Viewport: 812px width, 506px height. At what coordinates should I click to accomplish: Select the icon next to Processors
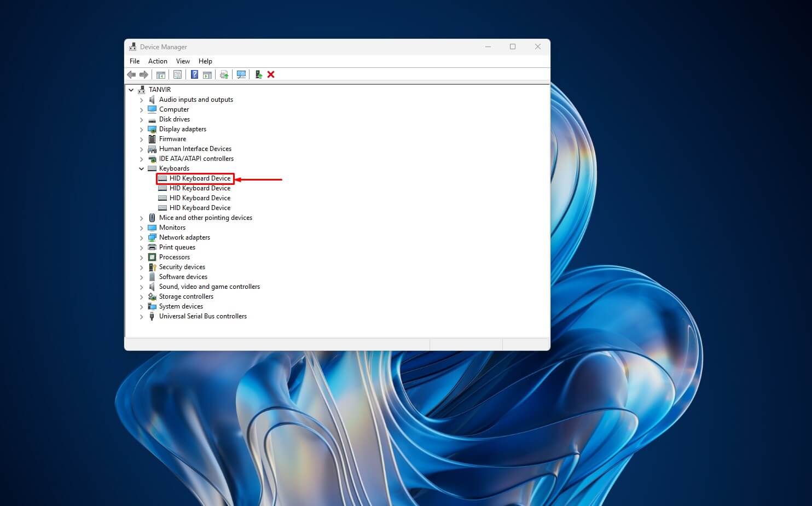(x=152, y=257)
